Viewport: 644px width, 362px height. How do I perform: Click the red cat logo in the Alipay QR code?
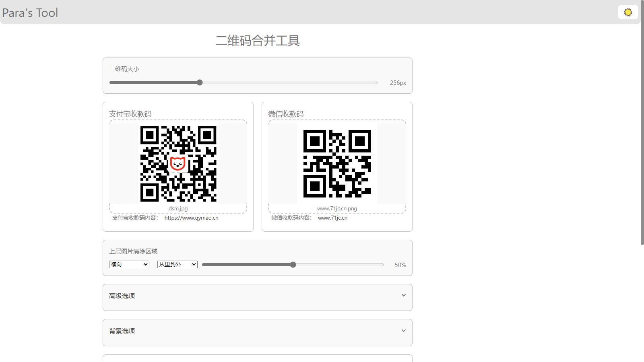178,164
